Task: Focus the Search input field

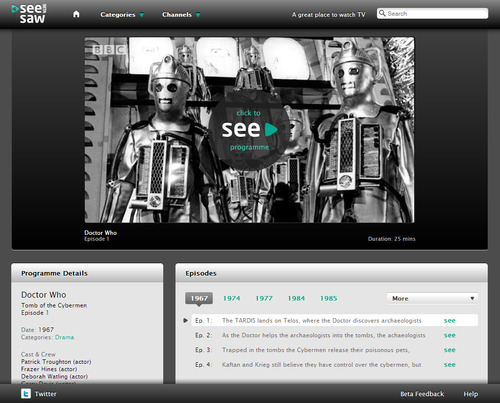Action: (432, 14)
